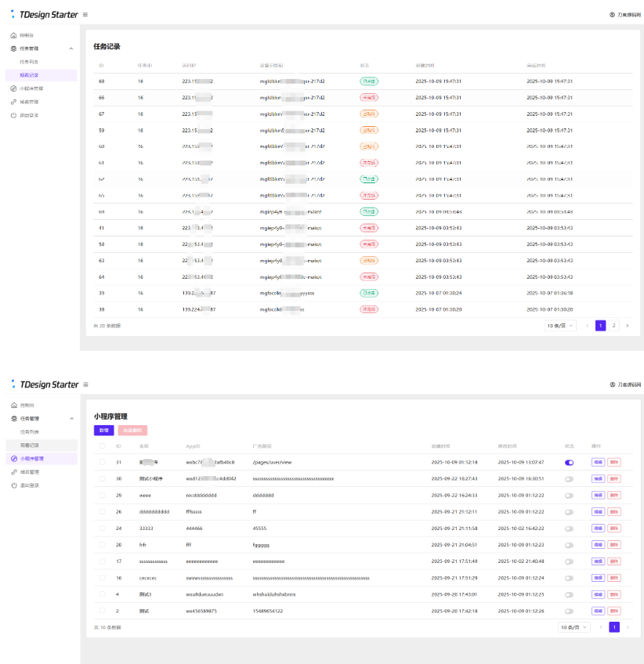Tick the select-all checkbox in 小程序管理 table header
Screen dimensions: 644x664
(x=102, y=446)
